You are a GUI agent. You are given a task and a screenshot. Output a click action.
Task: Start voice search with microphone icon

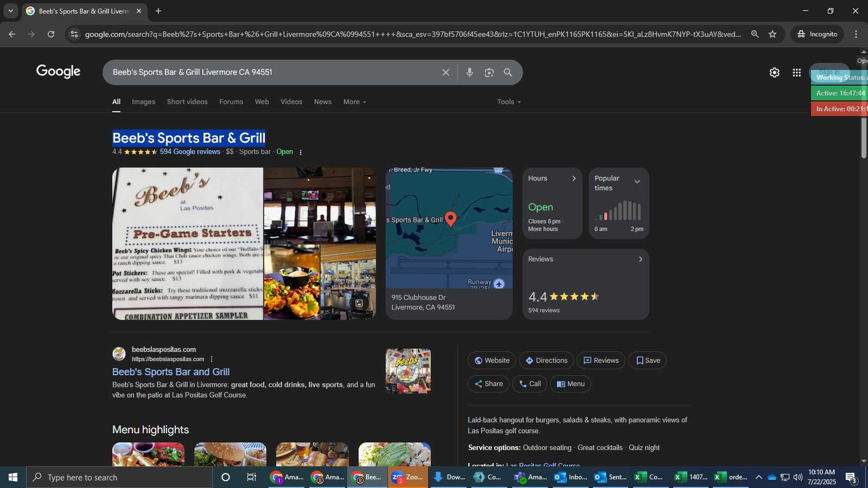(470, 72)
